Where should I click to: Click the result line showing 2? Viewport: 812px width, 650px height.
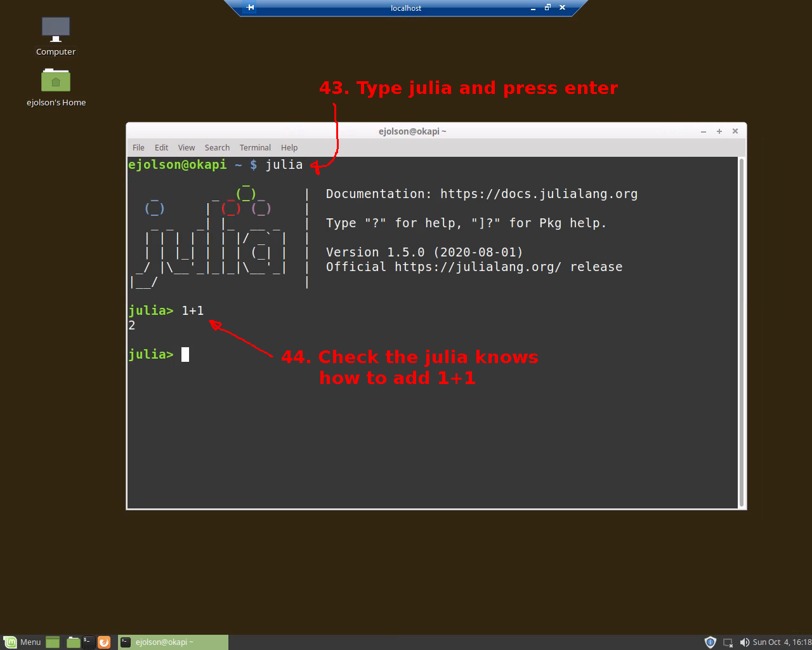click(132, 326)
